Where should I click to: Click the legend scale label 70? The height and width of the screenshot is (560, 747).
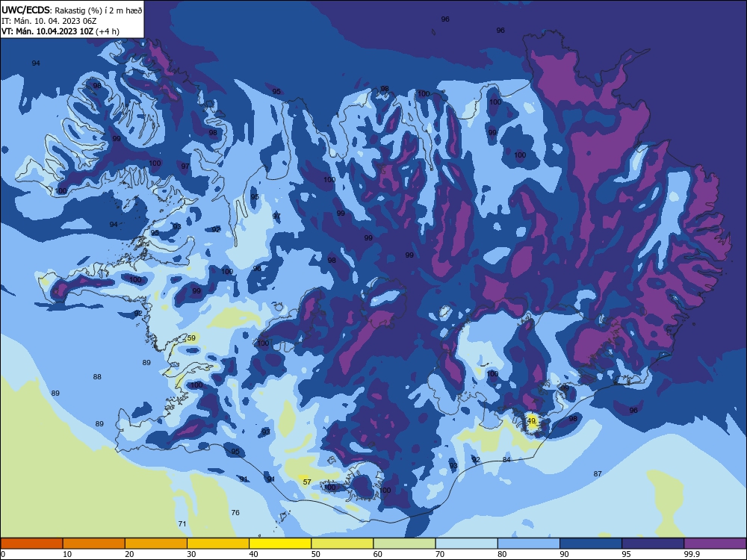[x=440, y=554]
